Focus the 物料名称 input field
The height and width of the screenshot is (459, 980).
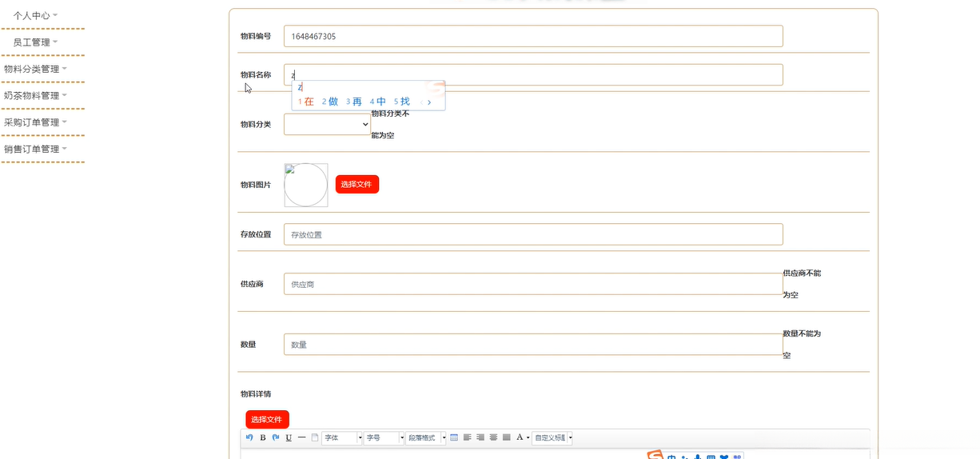point(533,74)
